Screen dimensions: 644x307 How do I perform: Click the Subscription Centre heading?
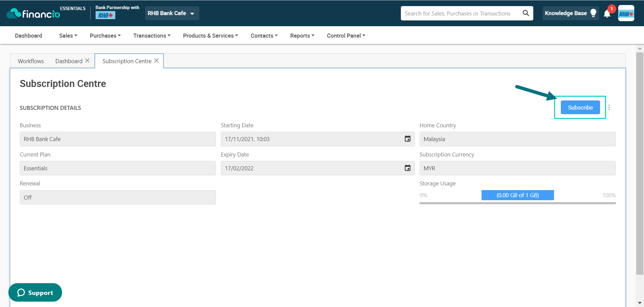coord(63,84)
